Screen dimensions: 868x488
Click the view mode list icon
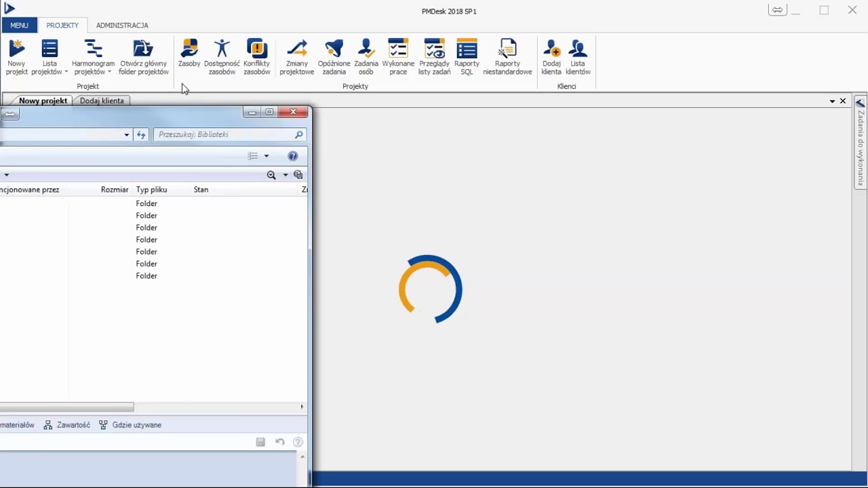(x=253, y=156)
